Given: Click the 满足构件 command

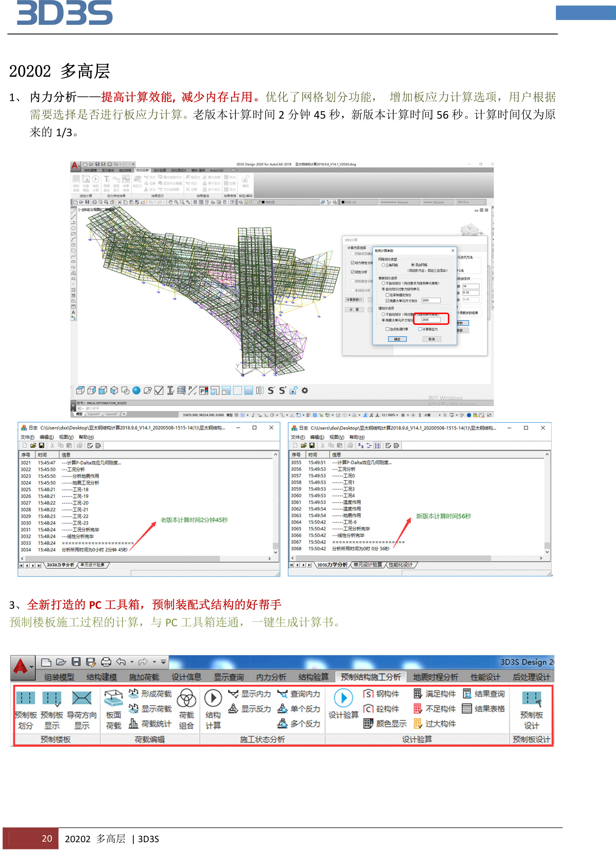Looking at the screenshot, I should [x=434, y=694].
